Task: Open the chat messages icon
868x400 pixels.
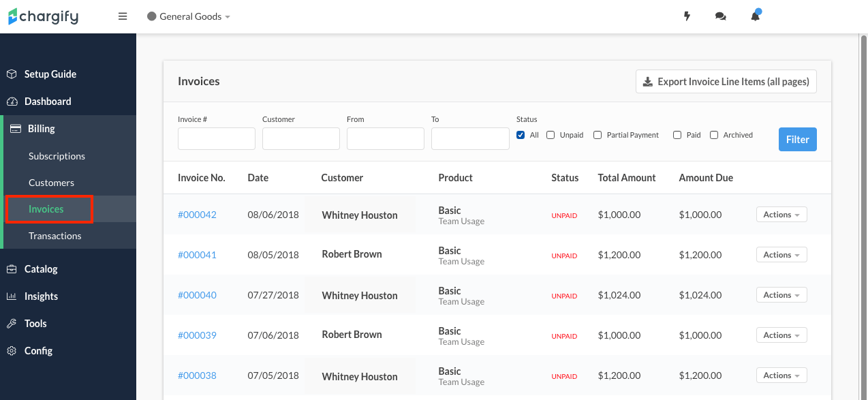Action: (720, 16)
